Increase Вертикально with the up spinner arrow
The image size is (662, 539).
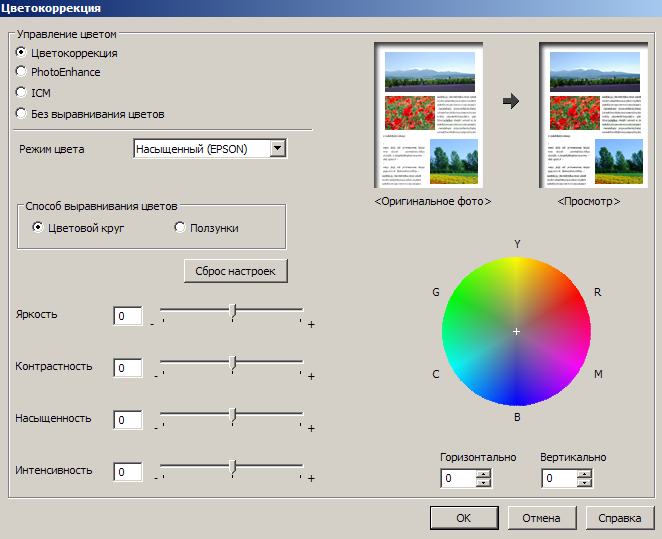pos(585,474)
